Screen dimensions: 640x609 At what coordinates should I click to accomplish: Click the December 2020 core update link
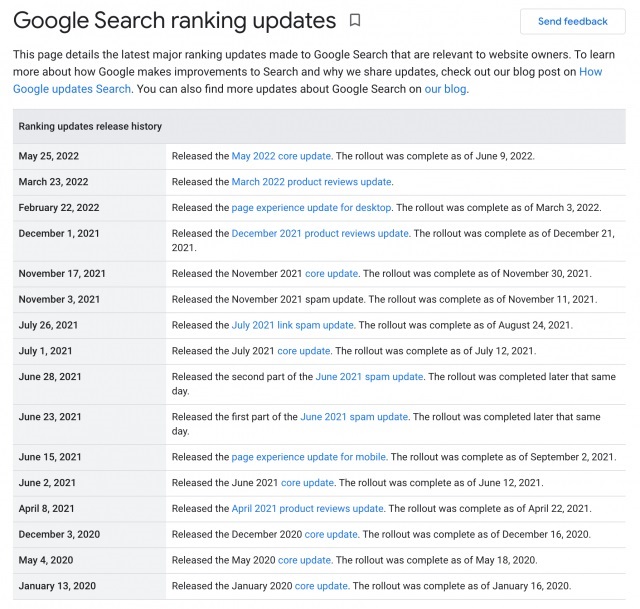click(331, 535)
